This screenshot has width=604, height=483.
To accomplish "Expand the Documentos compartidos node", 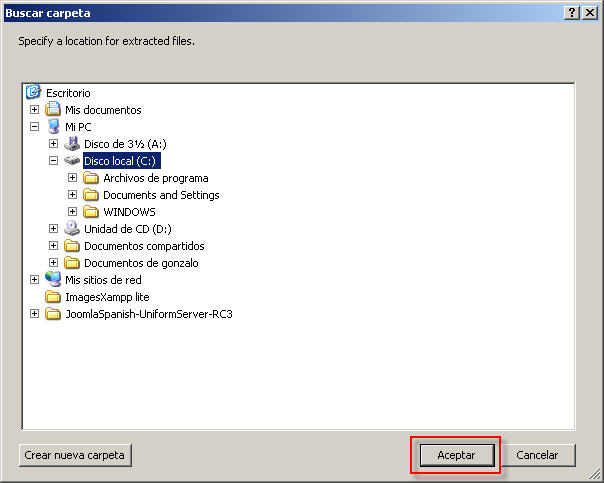I will click(54, 246).
